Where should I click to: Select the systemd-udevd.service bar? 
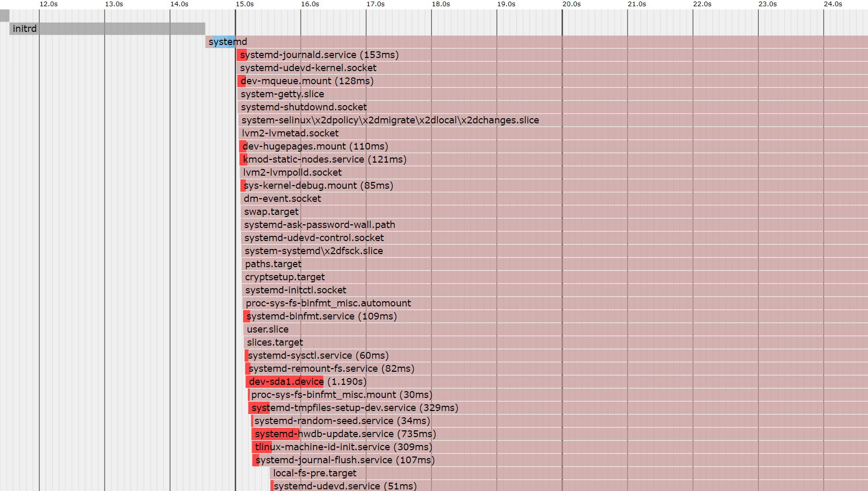click(x=272, y=486)
